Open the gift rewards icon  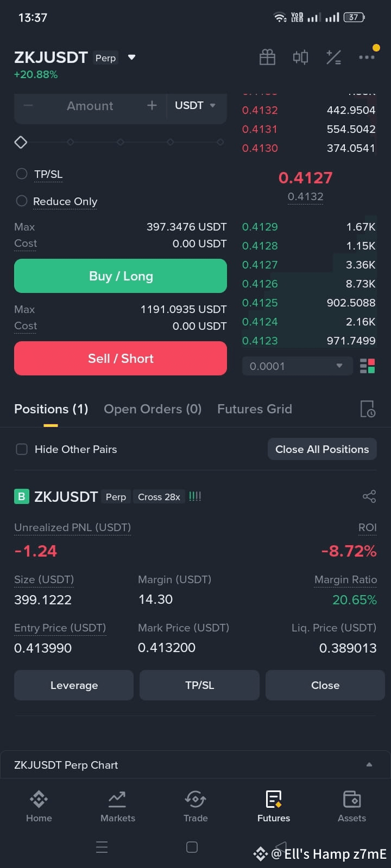(x=267, y=57)
